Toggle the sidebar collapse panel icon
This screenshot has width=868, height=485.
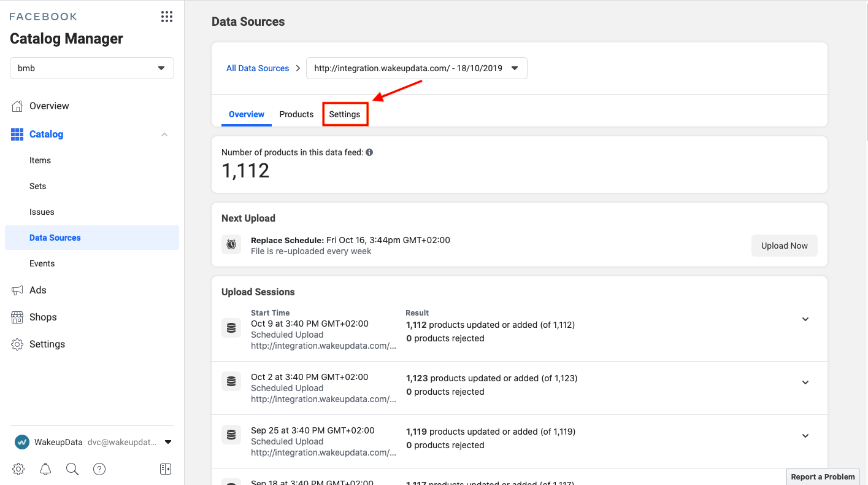[166, 469]
